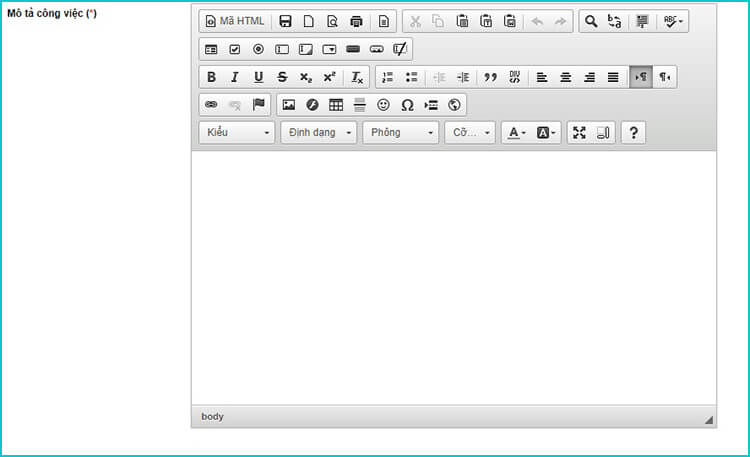Insert a form Button element
This screenshot has width=750, height=457.
(353, 49)
